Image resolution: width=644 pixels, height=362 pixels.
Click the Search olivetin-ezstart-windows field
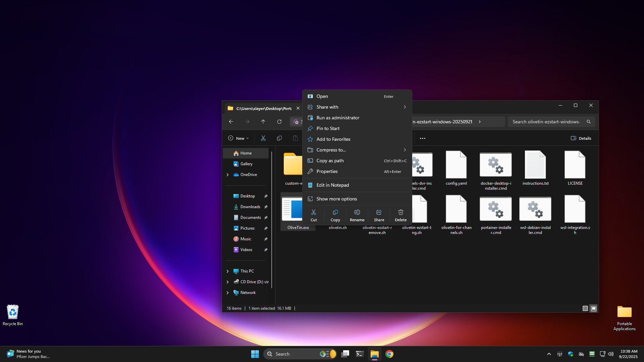point(546,122)
